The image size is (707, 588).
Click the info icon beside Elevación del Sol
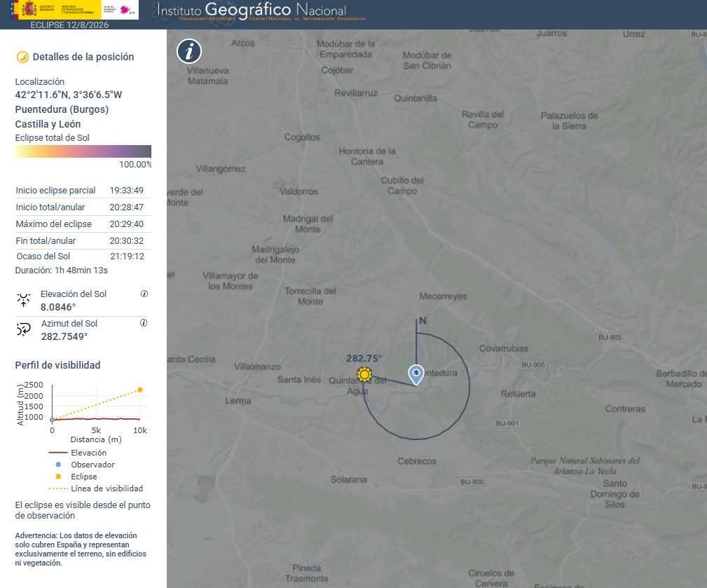coord(144,294)
